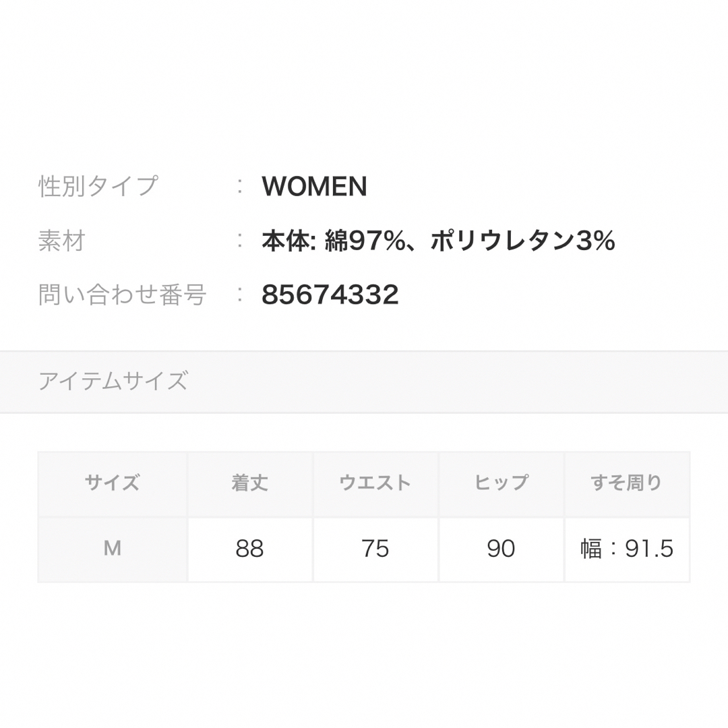Image resolution: width=728 pixels, height=728 pixels.
Task: Click the 性別タイプ label
Action: click(x=98, y=186)
